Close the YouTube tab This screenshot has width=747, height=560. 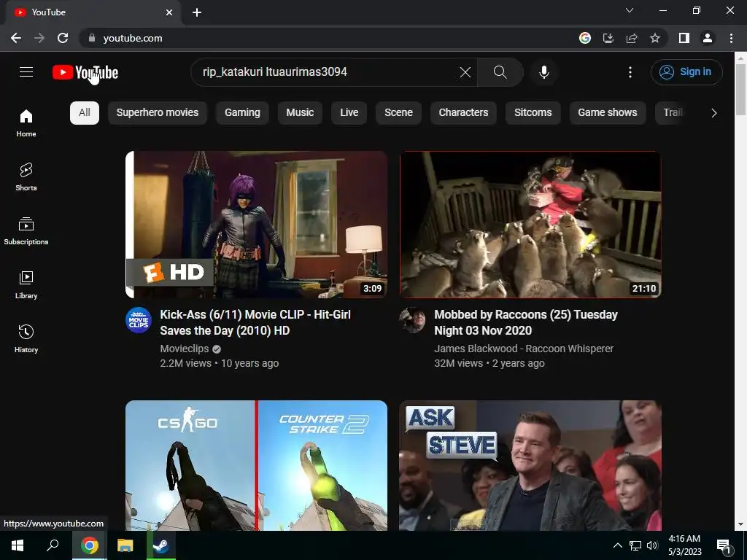[x=169, y=12]
